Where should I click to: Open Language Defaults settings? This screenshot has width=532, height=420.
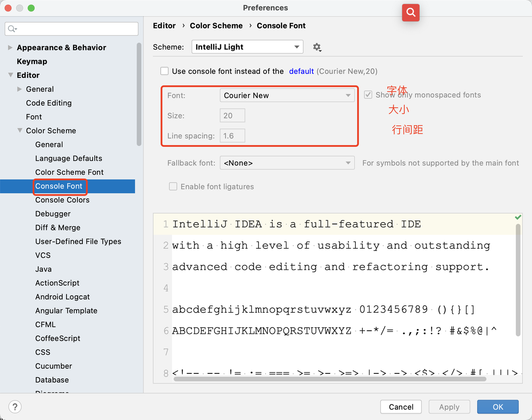pos(69,158)
